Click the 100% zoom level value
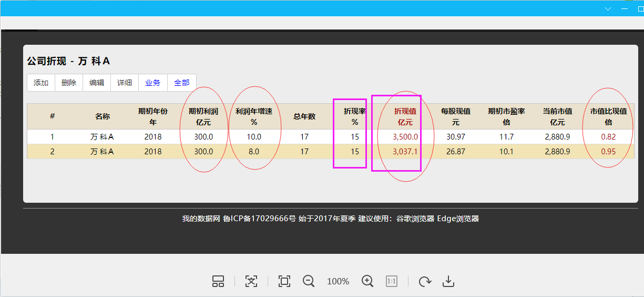The height and width of the screenshot is (297, 644). 338,282
